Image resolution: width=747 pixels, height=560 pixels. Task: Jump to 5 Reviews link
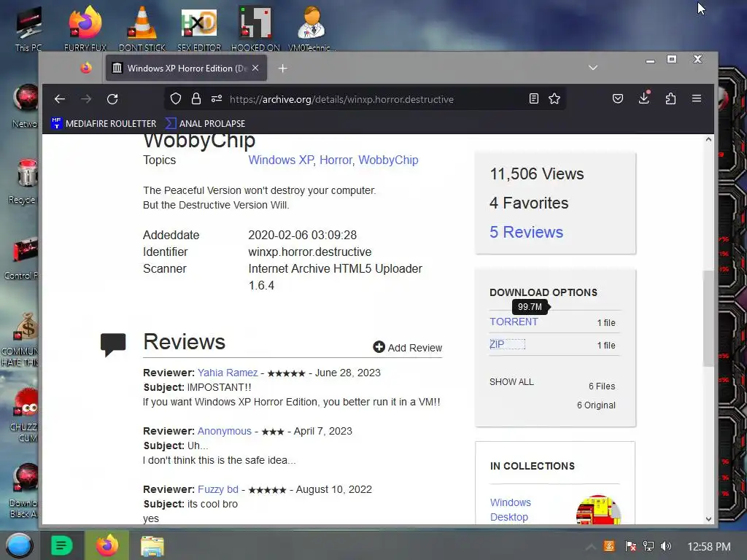point(527,232)
